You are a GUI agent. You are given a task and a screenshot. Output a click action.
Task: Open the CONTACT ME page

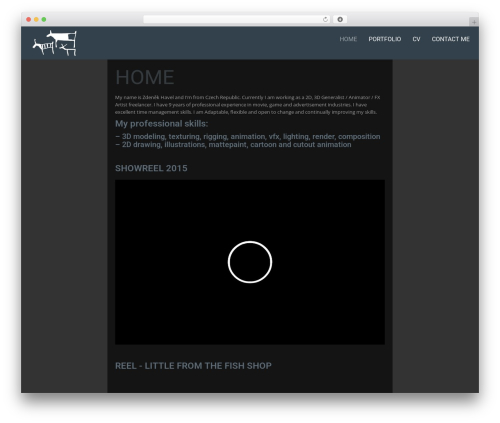[x=450, y=39]
